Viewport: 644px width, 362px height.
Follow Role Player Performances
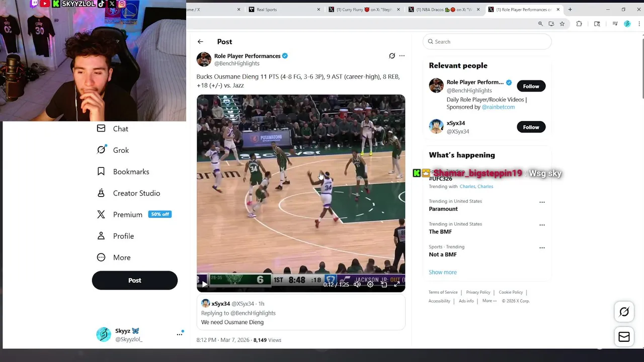[x=531, y=86]
